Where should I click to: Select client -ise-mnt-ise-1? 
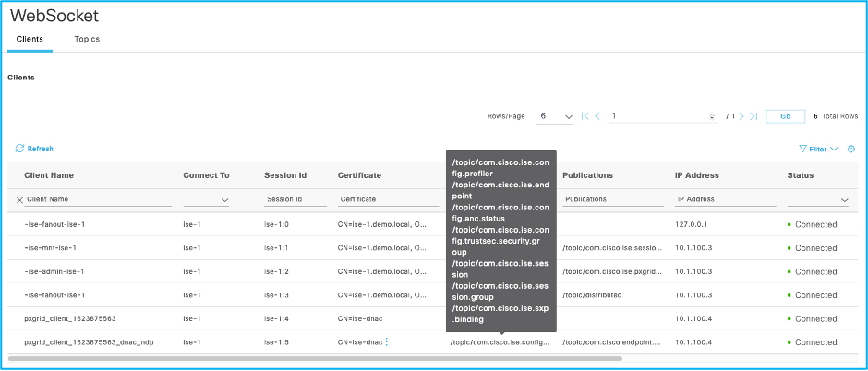click(x=50, y=247)
